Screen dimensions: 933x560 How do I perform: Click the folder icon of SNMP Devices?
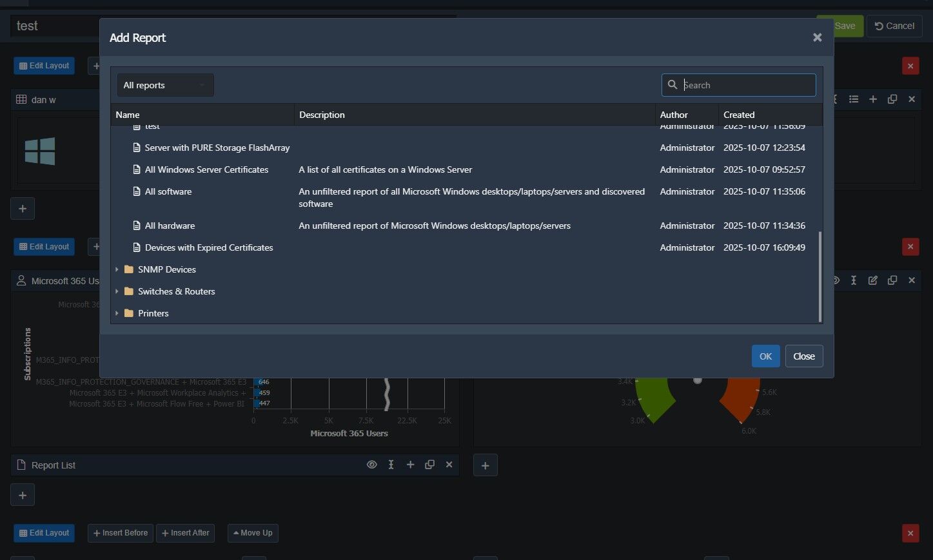(x=129, y=269)
